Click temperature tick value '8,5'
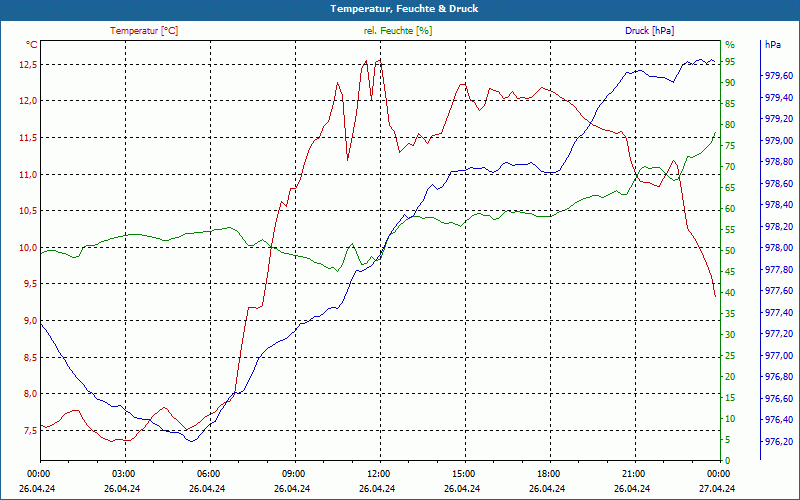The image size is (800, 500). click(x=30, y=358)
